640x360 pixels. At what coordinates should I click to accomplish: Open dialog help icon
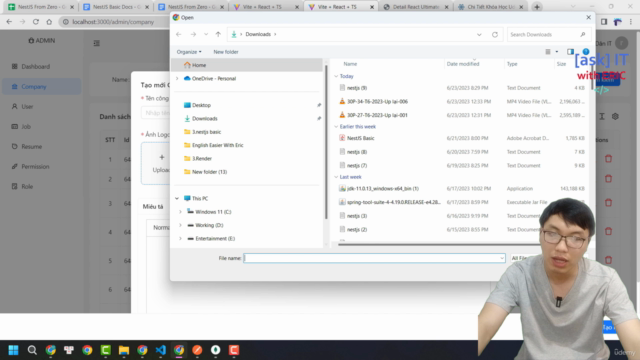tap(586, 51)
